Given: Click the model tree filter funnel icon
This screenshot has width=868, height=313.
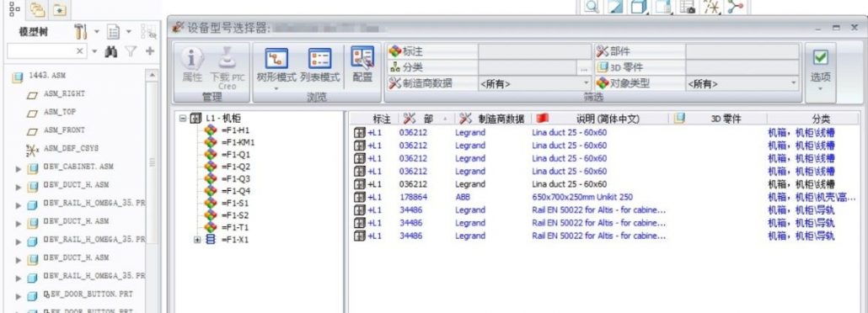Looking at the screenshot, I should pos(131,51).
